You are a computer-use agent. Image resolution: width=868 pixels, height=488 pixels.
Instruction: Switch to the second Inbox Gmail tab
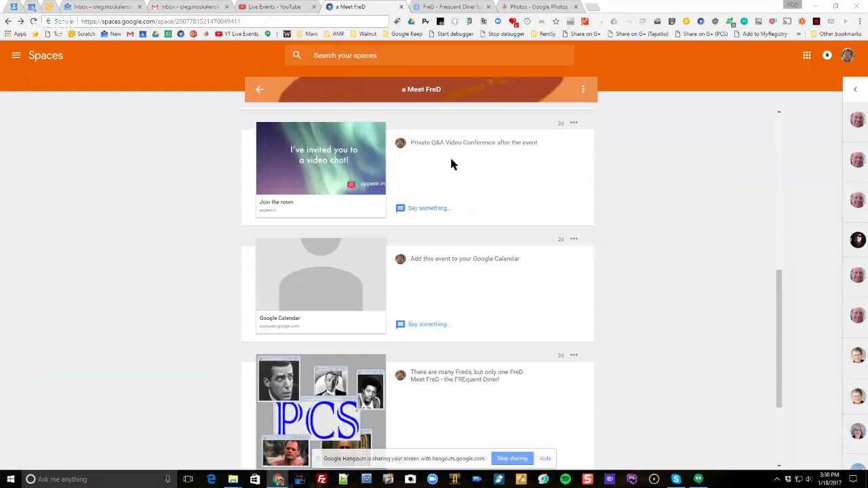tap(190, 7)
